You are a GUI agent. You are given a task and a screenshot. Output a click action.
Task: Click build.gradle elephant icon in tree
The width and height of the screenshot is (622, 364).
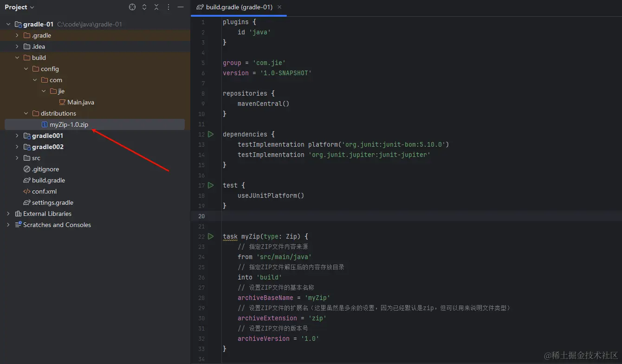27,180
